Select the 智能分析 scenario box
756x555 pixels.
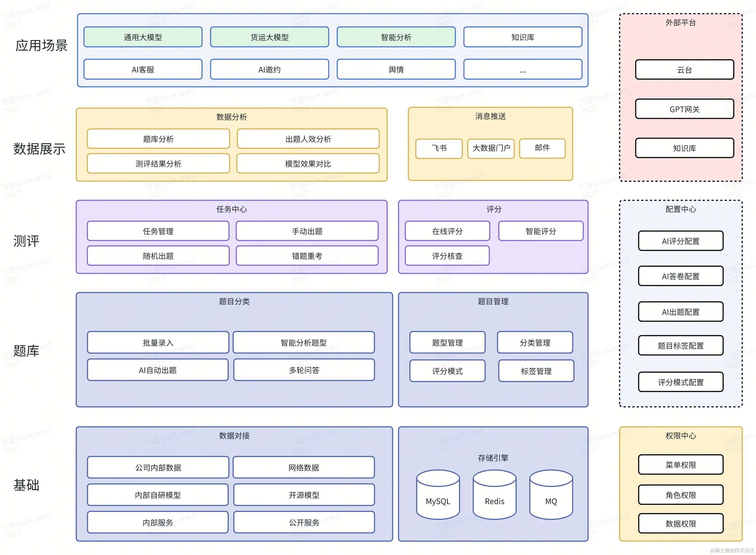(396, 37)
